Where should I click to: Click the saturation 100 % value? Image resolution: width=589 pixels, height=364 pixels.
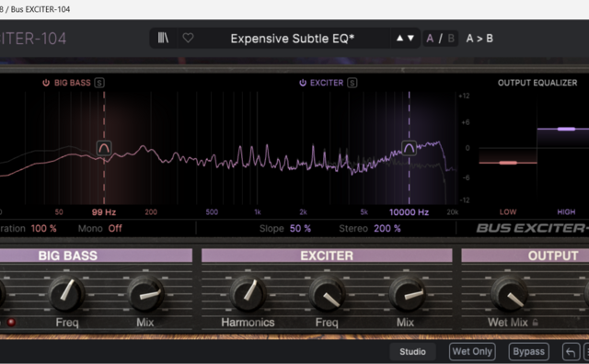pyautogui.click(x=43, y=228)
